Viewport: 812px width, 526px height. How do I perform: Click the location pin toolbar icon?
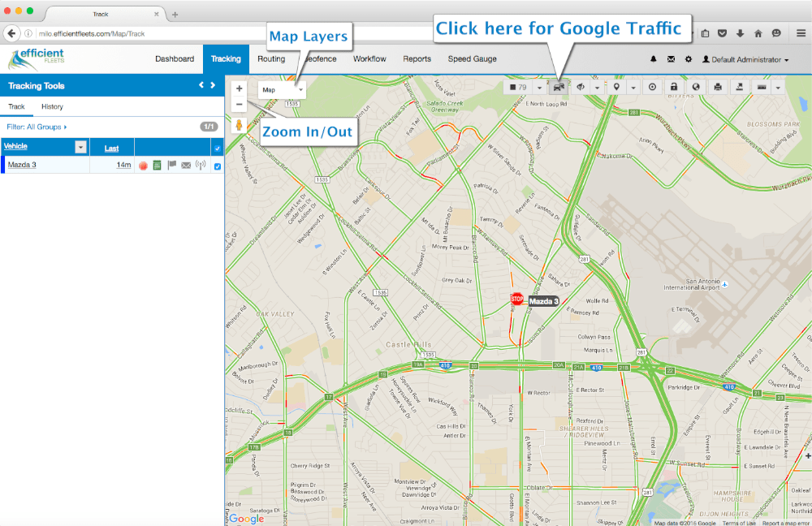[x=616, y=87]
